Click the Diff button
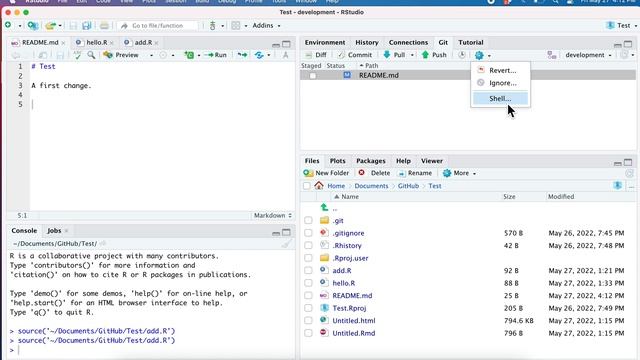Screen dimensions: 640x360 (316, 55)
